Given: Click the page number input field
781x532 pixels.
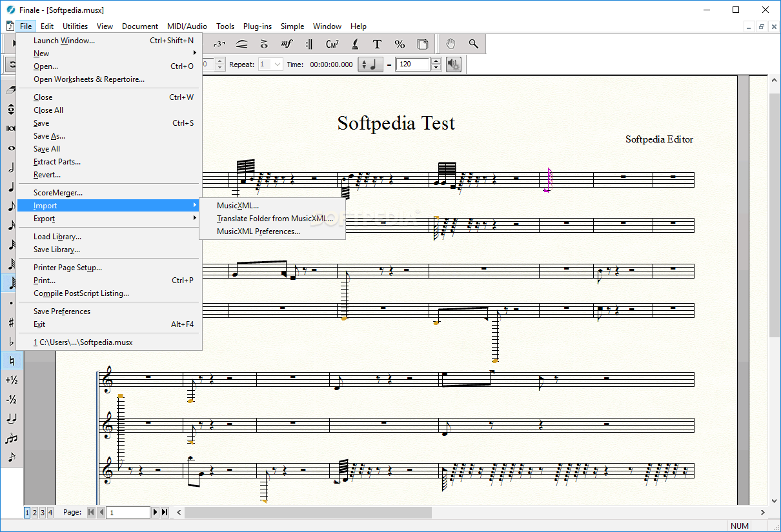Looking at the screenshot, I should pyautogui.click(x=128, y=513).
